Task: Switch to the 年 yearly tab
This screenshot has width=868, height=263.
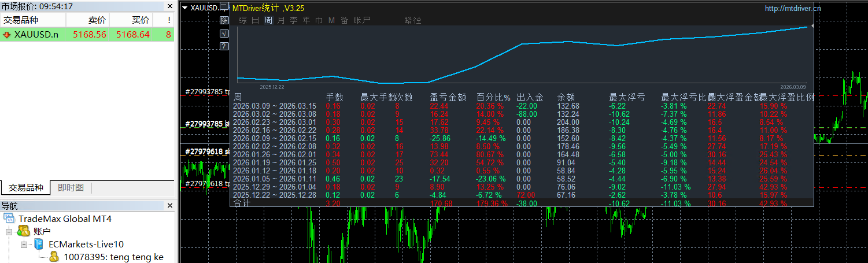Action: (x=306, y=20)
